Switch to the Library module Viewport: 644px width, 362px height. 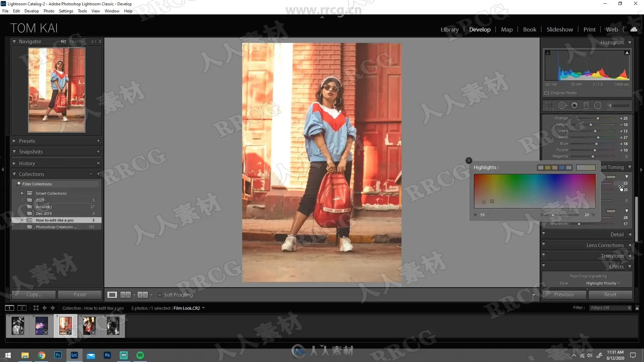[449, 29]
